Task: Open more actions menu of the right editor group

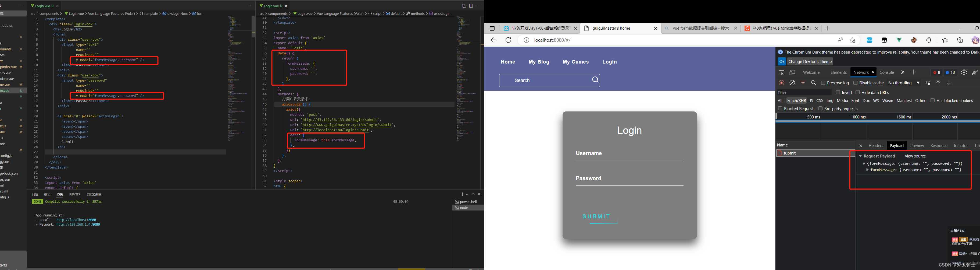Action: pyautogui.click(x=478, y=6)
